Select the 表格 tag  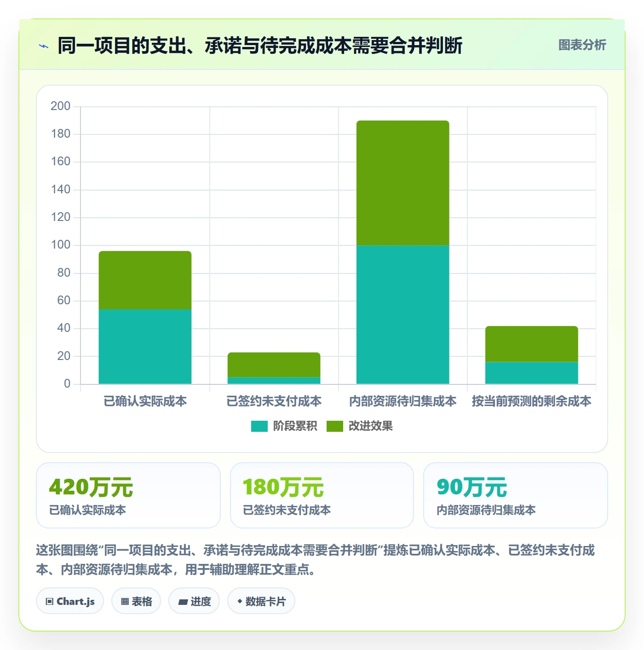(136, 601)
